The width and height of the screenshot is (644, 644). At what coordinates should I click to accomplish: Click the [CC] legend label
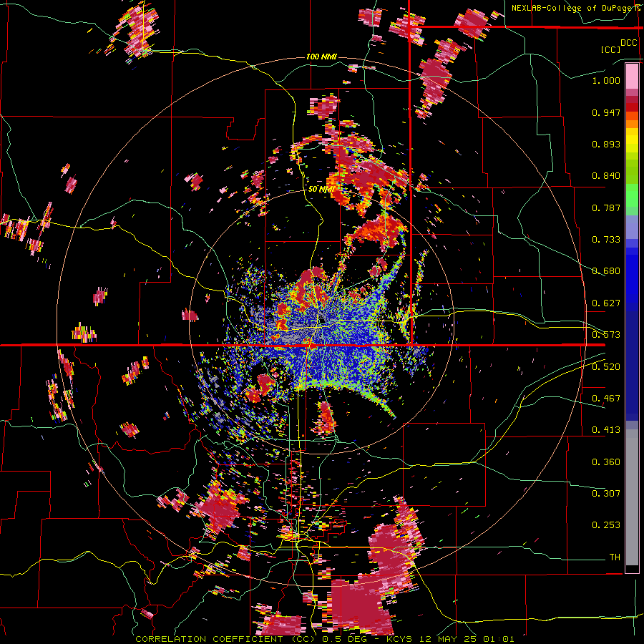coord(610,49)
